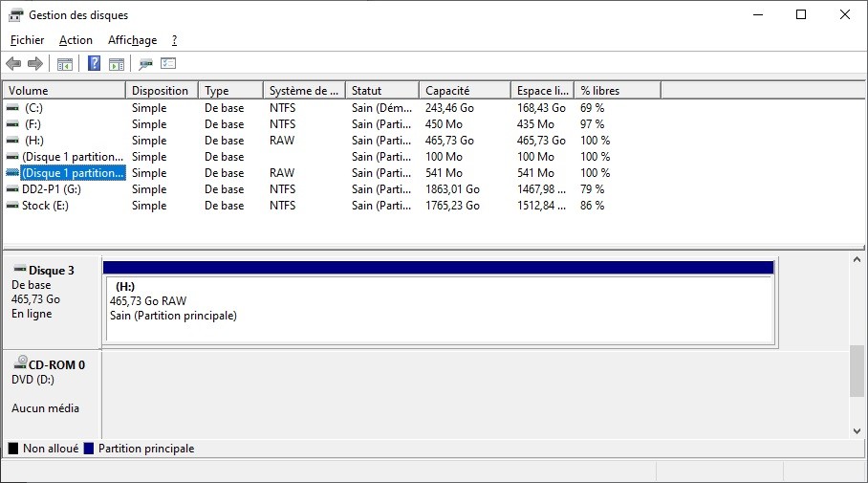Click the checklist settings toolbar icon
This screenshot has width=868, height=483.
[168, 64]
